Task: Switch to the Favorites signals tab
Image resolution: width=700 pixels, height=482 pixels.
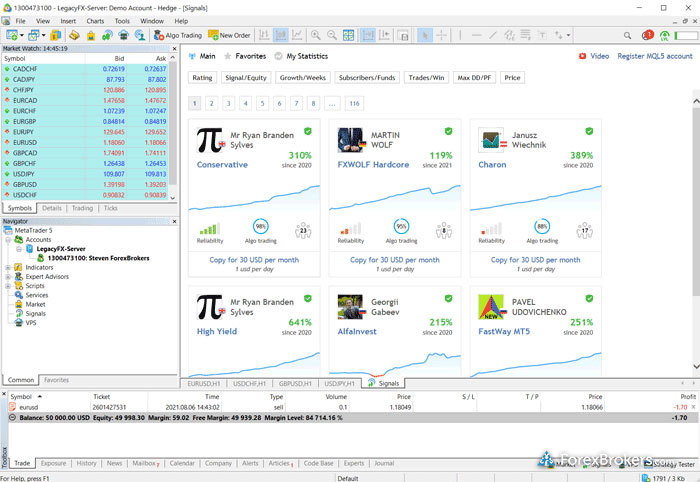Action: click(245, 56)
